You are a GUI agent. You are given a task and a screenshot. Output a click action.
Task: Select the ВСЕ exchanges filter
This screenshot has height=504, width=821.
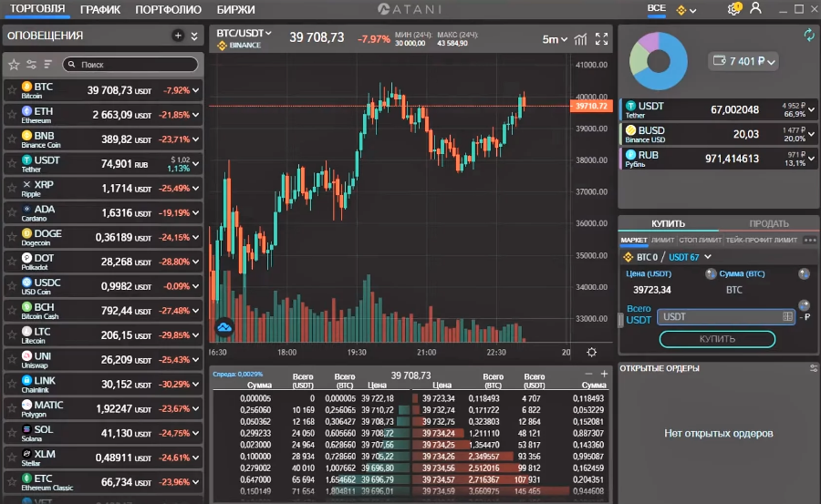tap(656, 8)
